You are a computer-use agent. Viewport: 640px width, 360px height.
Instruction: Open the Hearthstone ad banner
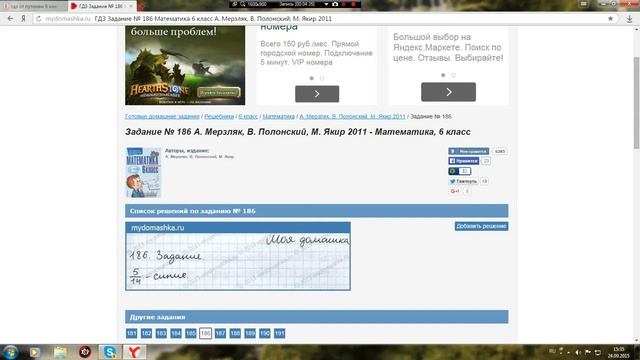[x=185, y=65]
